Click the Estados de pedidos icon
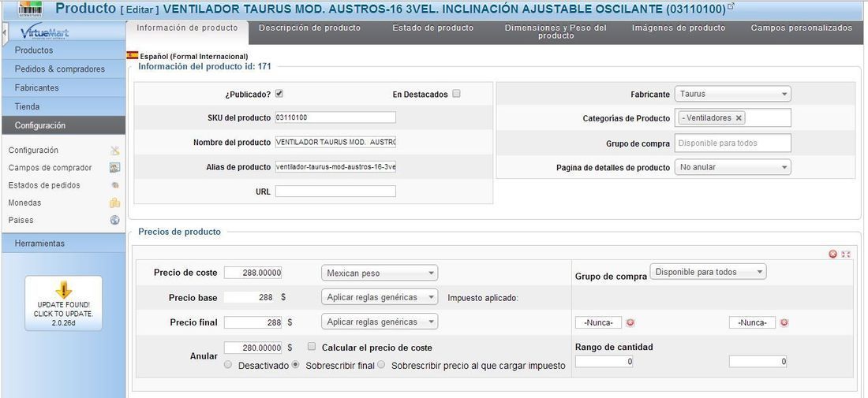The image size is (868, 398). point(114,185)
